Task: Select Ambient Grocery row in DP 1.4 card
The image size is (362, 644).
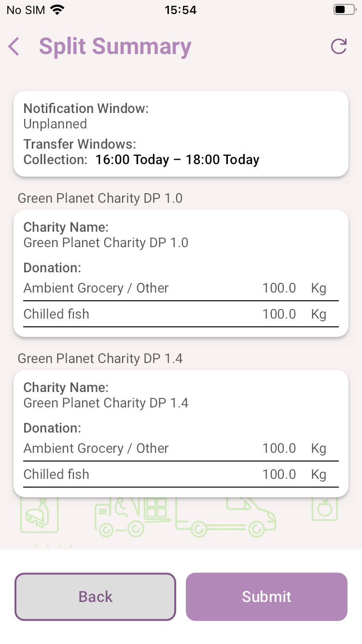Action: tap(181, 448)
